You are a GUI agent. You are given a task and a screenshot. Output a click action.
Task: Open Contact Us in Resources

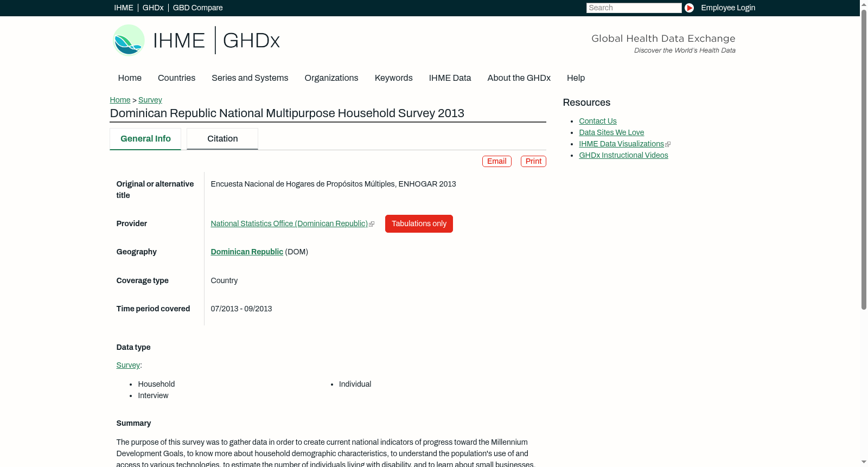tap(597, 121)
